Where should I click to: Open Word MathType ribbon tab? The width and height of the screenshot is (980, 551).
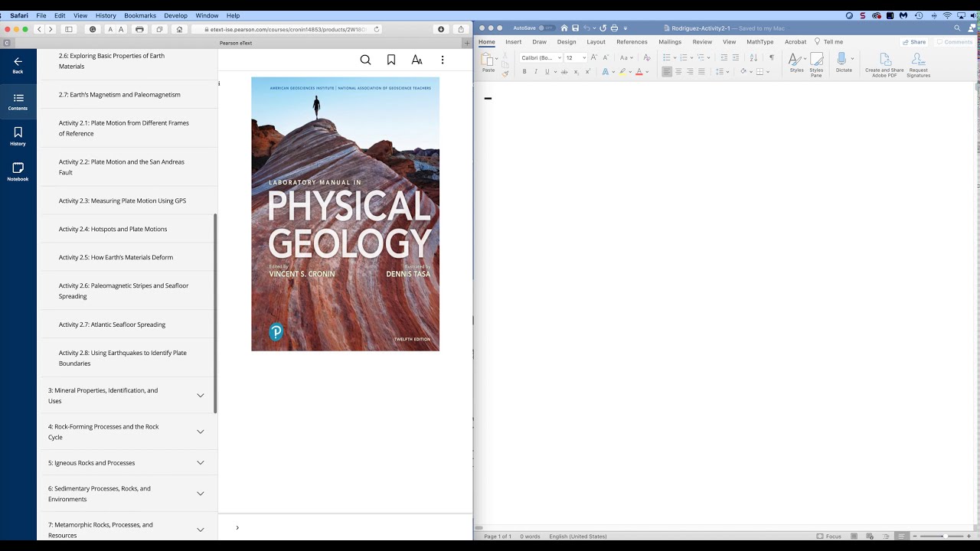click(x=759, y=42)
